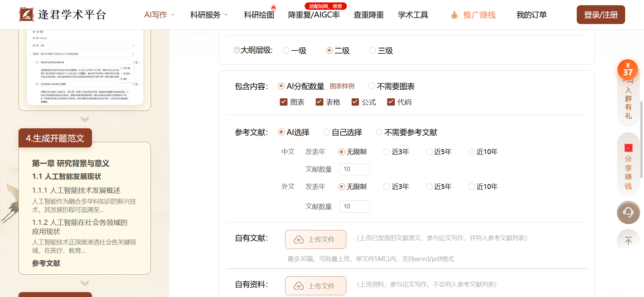Click the chevron below the outline preview card

coord(84,119)
